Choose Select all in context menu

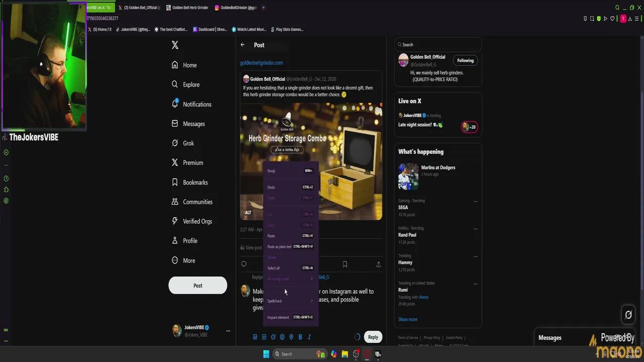(290, 268)
